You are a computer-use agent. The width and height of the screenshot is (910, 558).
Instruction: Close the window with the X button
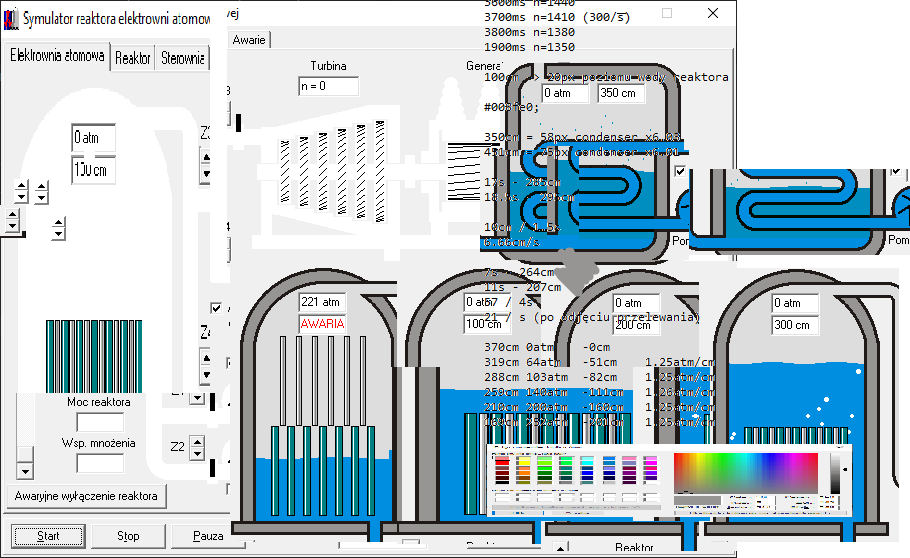pos(712,14)
